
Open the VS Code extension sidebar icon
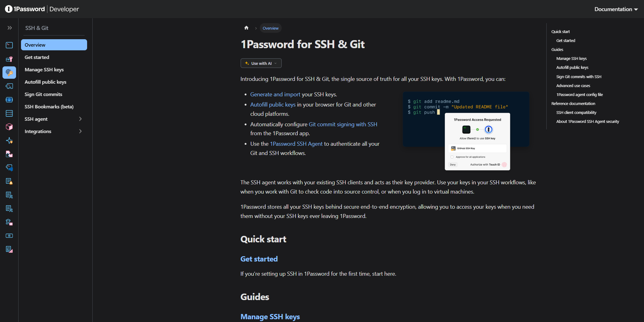coord(9,168)
